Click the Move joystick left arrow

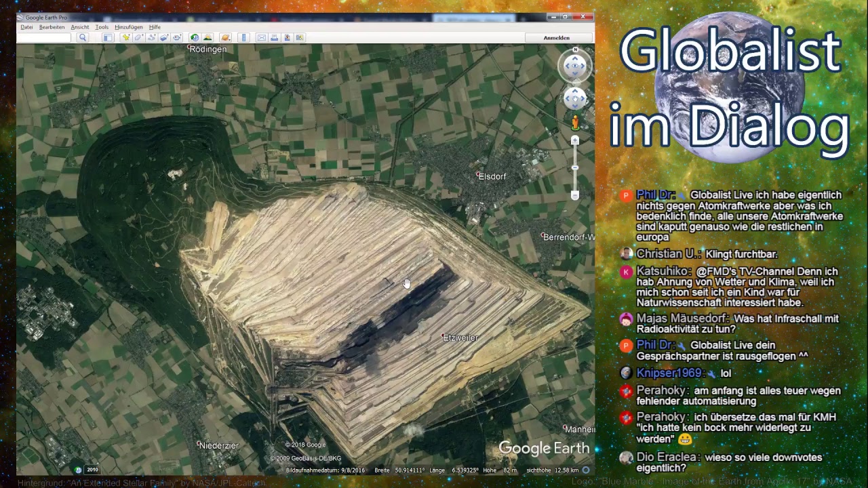[568, 99]
